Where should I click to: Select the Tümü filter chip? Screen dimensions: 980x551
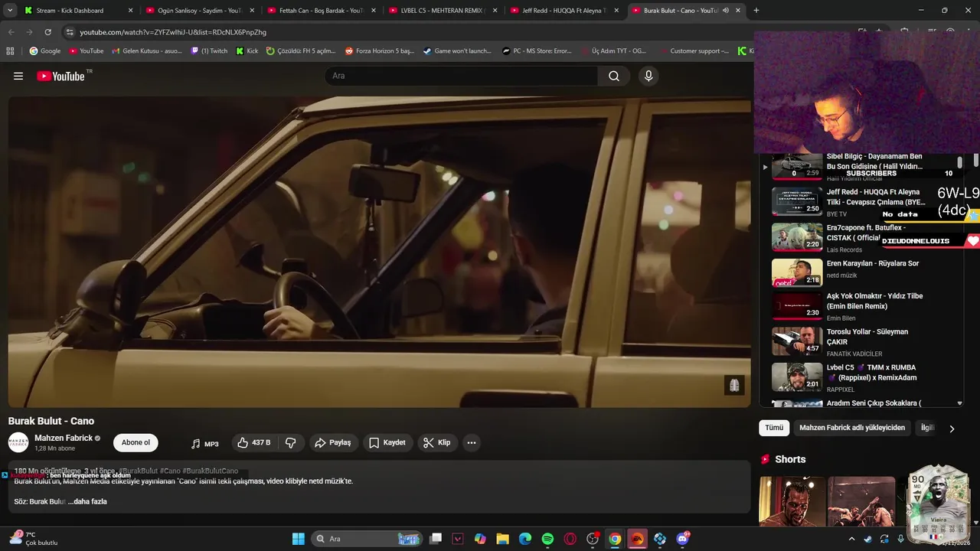pos(774,428)
